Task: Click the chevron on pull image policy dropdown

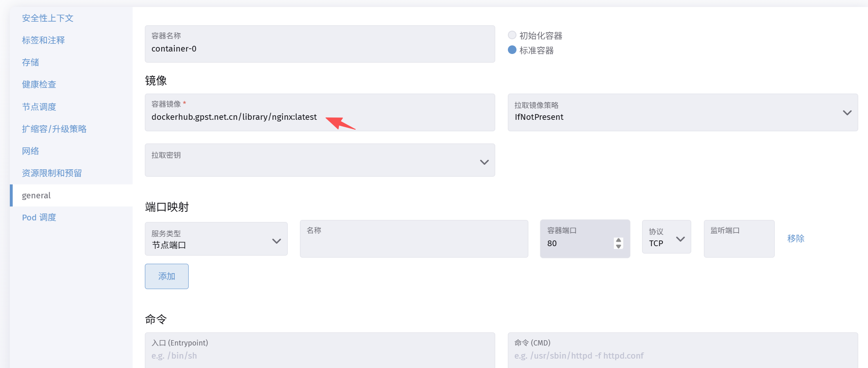Action: pyautogui.click(x=847, y=112)
